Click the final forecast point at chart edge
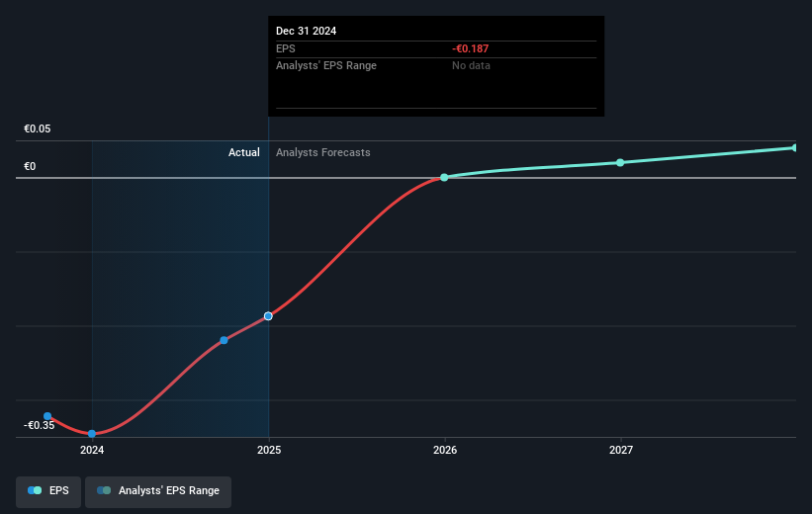The height and width of the screenshot is (514, 812). pyautogui.click(x=794, y=148)
